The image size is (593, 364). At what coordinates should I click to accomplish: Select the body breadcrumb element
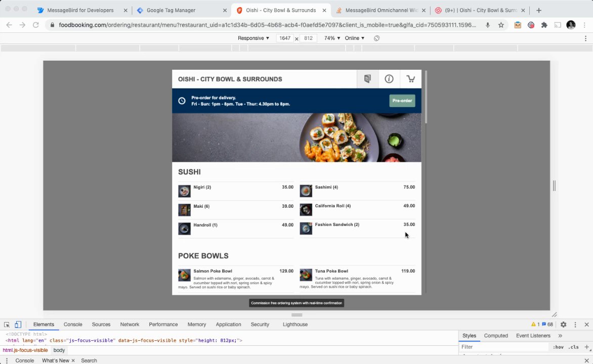59,350
